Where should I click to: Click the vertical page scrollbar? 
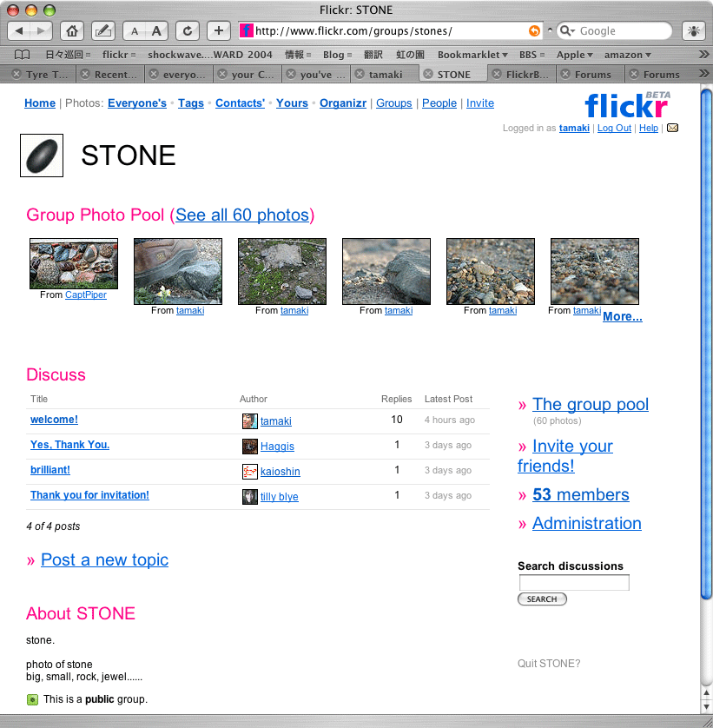[706, 347]
